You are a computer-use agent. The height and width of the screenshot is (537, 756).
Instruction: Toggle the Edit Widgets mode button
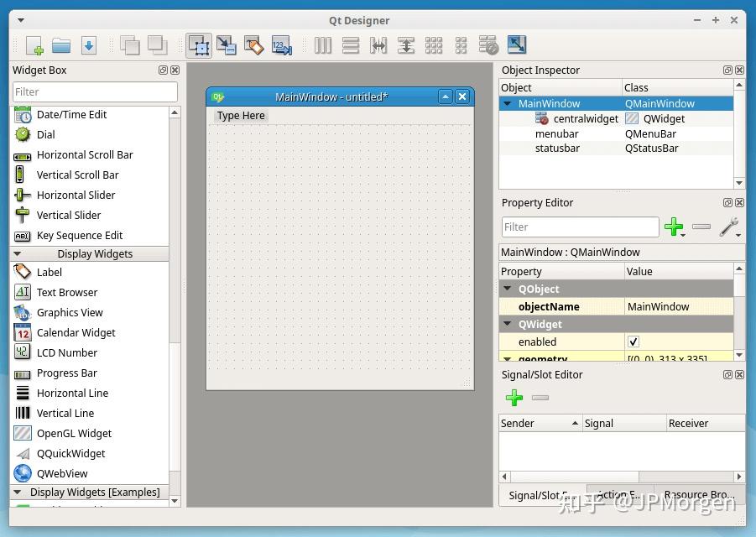click(199, 46)
